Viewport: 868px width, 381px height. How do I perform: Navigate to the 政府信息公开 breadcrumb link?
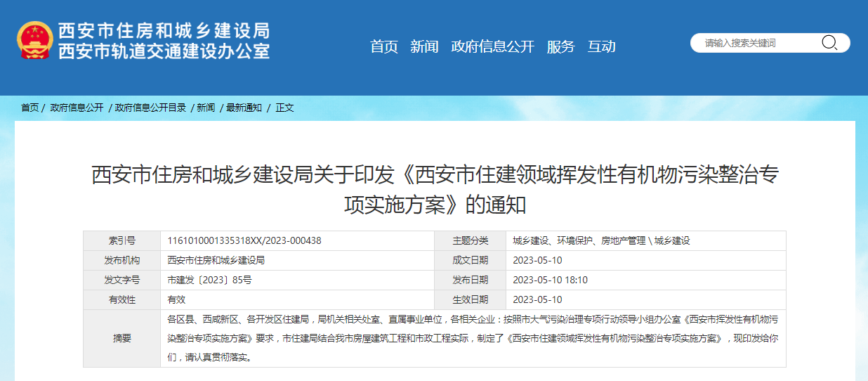77,108
